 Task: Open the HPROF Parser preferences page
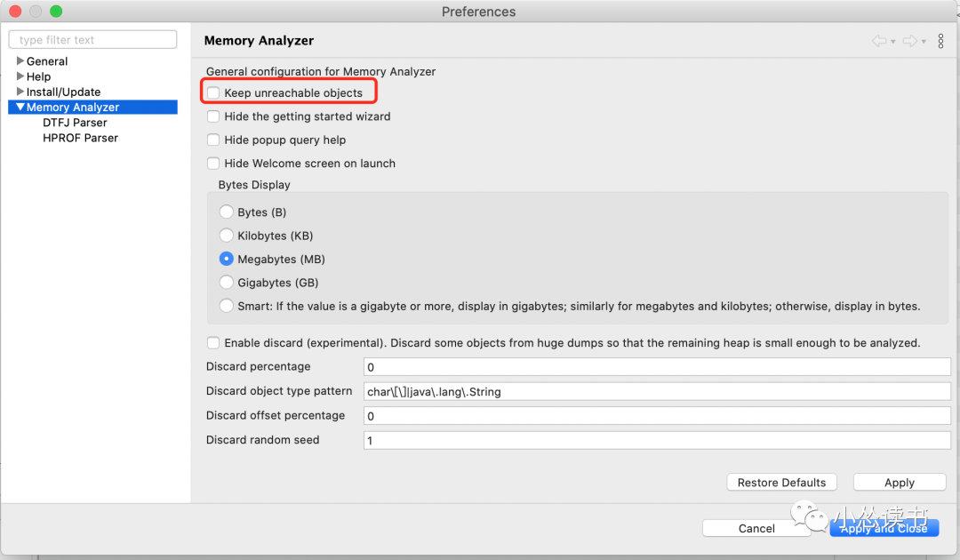click(x=80, y=138)
